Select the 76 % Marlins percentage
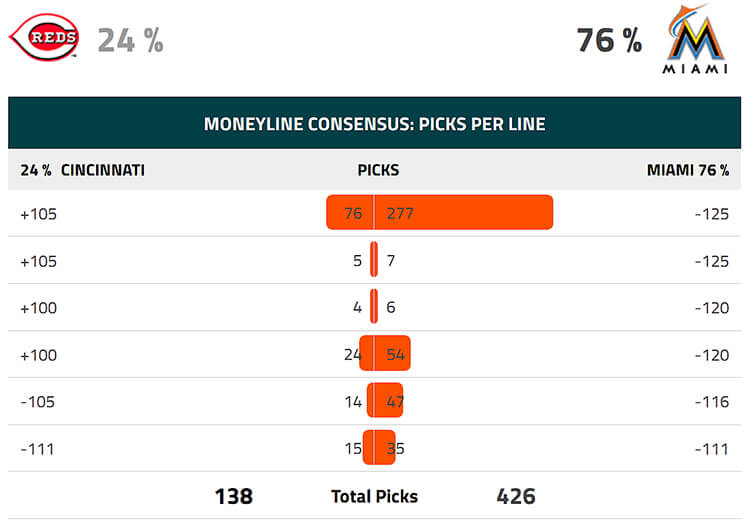750x521 pixels. pos(609,40)
